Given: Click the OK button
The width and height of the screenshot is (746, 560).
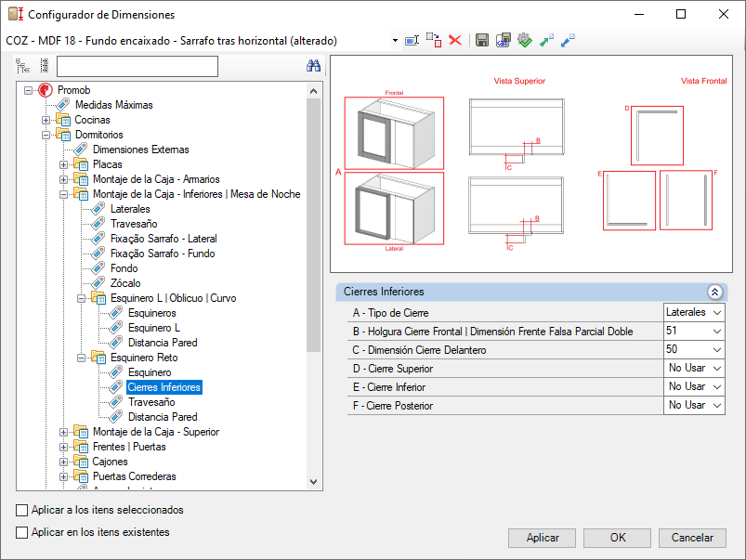Looking at the screenshot, I should [x=617, y=538].
